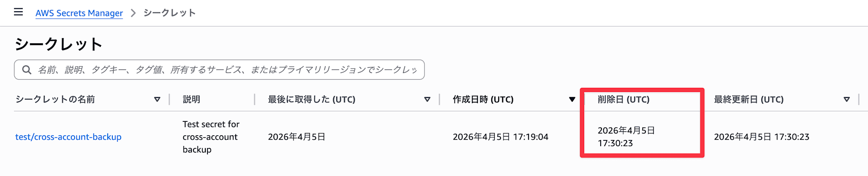
Task: Click the 削除日 (UTC) column header
Action: click(623, 100)
